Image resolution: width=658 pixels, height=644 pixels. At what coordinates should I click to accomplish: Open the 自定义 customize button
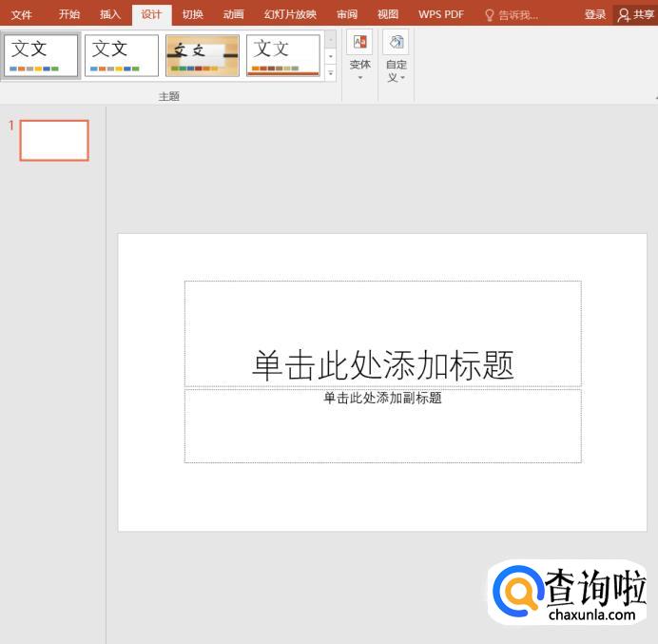396,55
